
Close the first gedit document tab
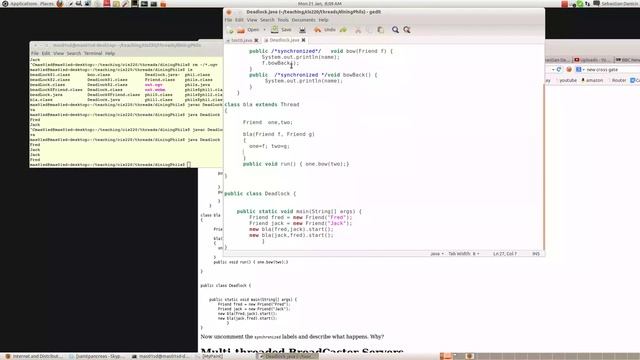pos(256,40)
